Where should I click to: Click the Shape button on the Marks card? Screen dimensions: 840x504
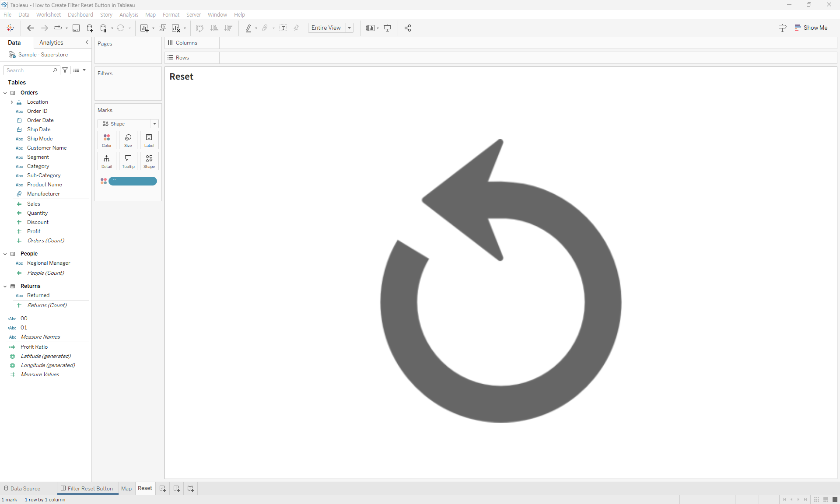coord(149,161)
